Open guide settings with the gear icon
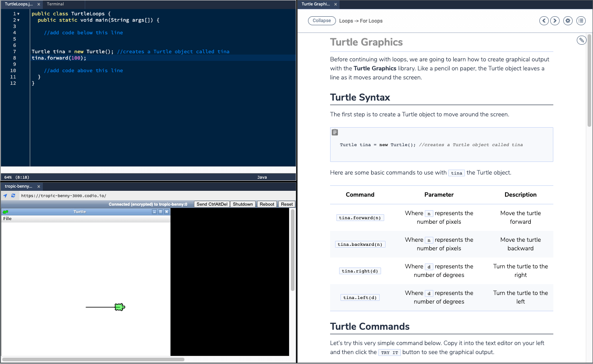Image resolution: width=593 pixels, height=364 pixels. tap(568, 20)
